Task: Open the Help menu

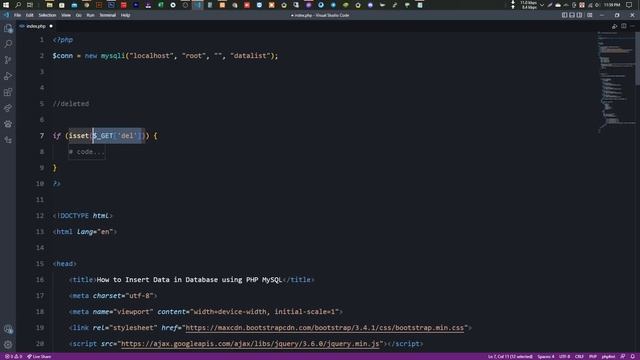Action: [x=125, y=15]
